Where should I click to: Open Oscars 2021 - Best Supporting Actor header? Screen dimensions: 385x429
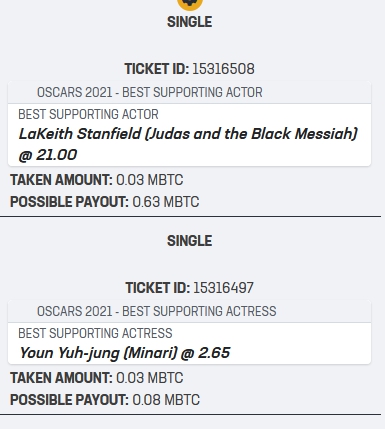point(189,92)
